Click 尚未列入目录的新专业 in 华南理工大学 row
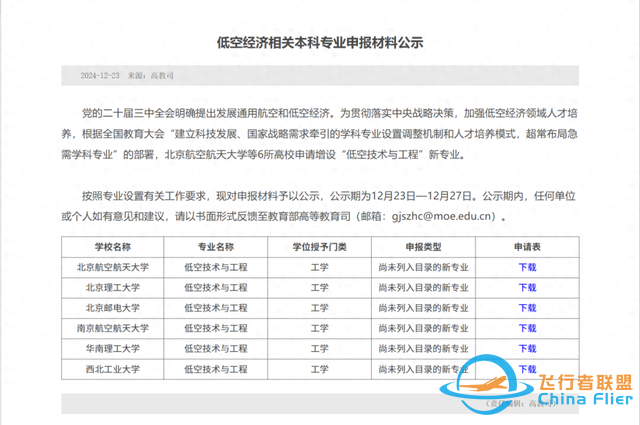 [423, 349]
